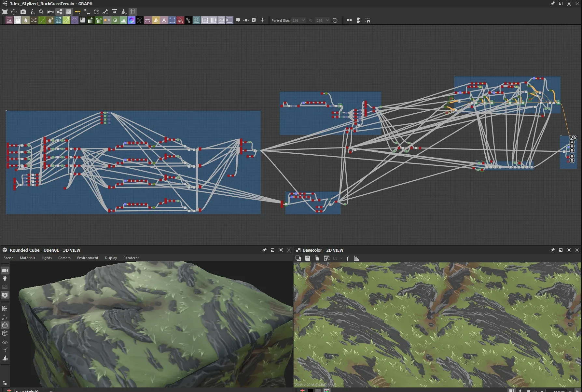
Task: Add a Levels node from the toolbar
Action: [123, 21]
